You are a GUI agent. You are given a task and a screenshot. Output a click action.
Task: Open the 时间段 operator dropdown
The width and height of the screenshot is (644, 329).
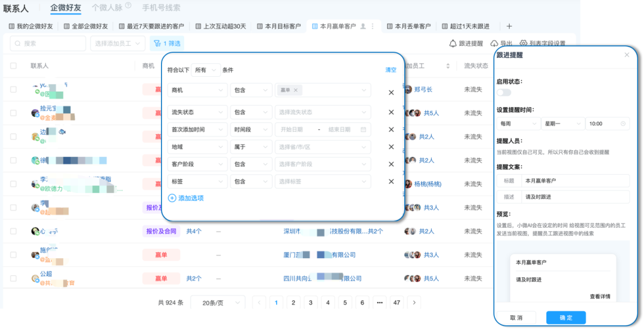click(250, 129)
